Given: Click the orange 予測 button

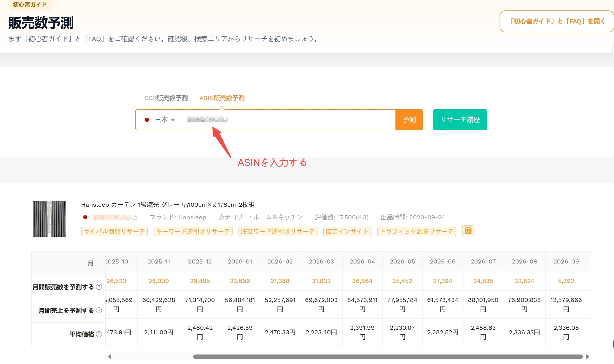Looking at the screenshot, I should click(x=409, y=120).
